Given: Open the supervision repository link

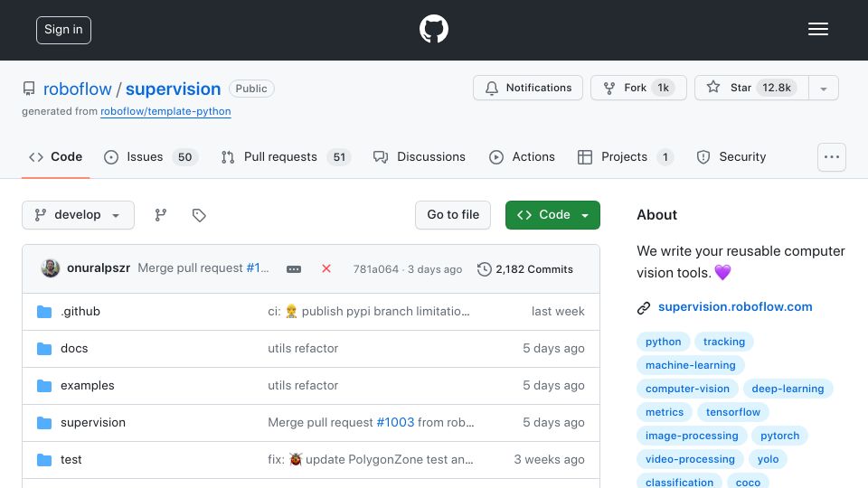Looking at the screenshot, I should (x=174, y=89).
